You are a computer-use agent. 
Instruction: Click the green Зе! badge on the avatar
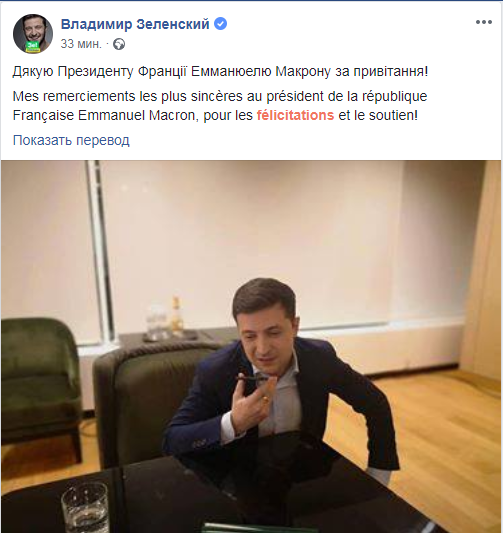coord(33,47)
